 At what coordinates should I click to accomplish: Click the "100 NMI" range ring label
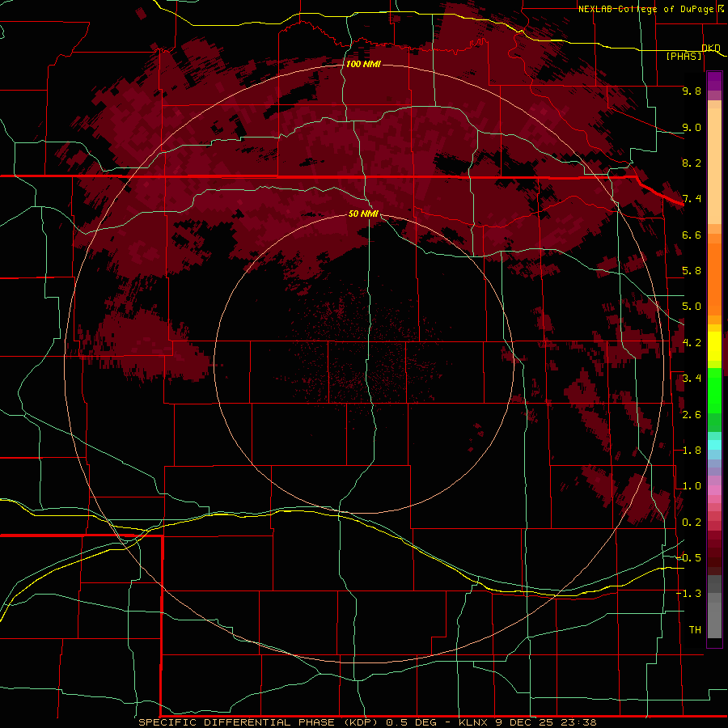click(363, 64)
